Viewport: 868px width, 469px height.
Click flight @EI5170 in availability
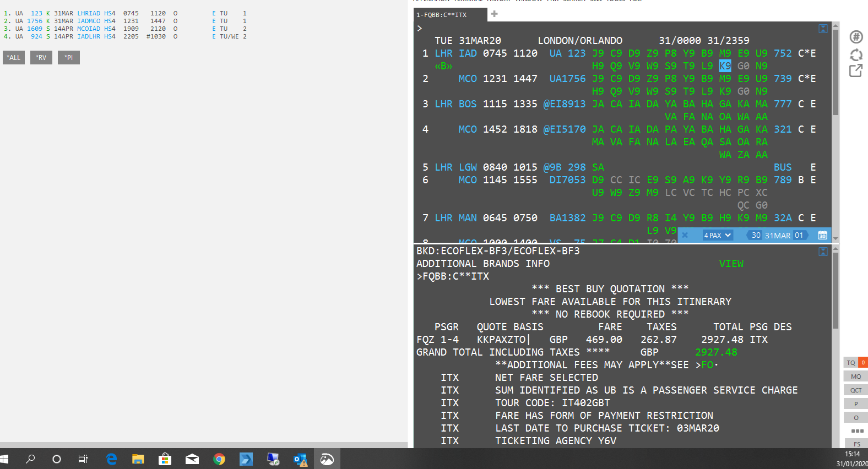[565, 129]
